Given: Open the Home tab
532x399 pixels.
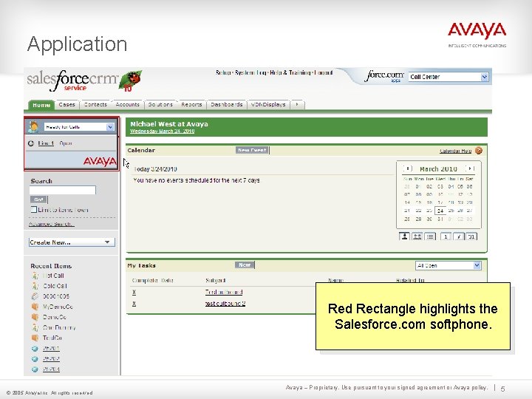Looking at the screenshot, I should pos(41,105).
